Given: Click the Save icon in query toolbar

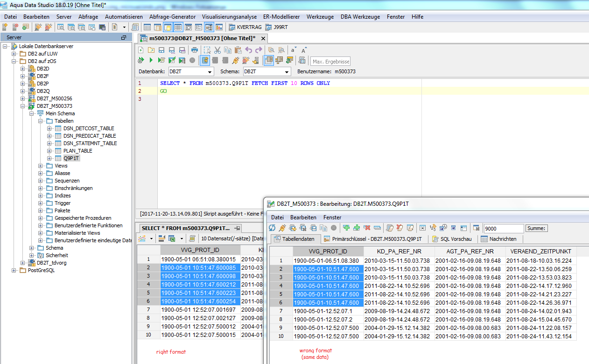Looking at the screenshot, I should click(x=161, y=50).
